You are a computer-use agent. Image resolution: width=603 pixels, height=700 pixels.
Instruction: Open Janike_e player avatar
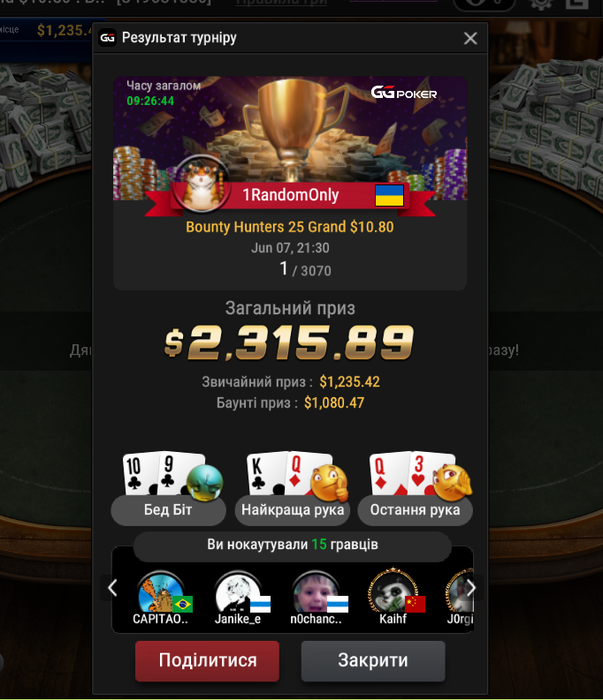click(x=238, y=593)
